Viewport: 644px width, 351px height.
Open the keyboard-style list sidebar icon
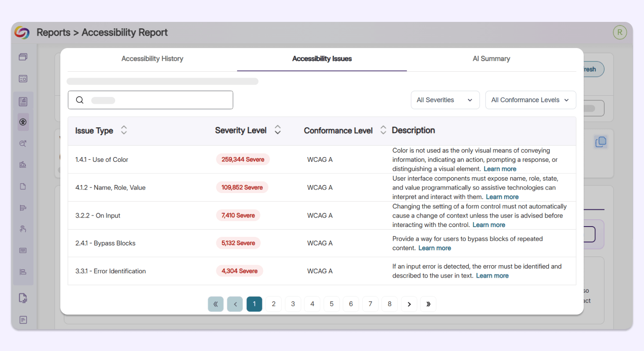click(x=23, y=250)
